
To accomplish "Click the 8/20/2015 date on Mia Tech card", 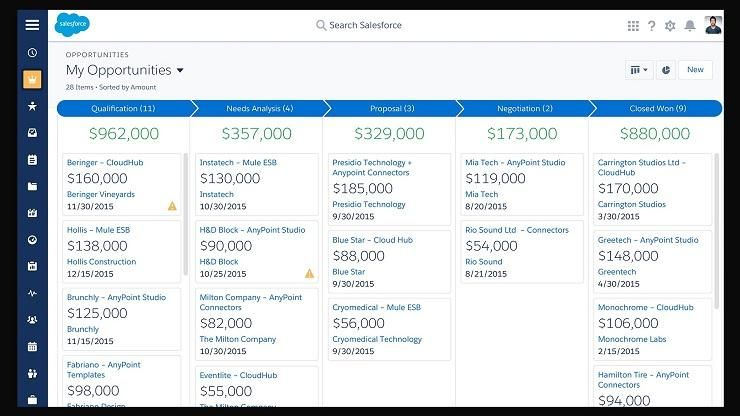I will (x=486, y=206).
